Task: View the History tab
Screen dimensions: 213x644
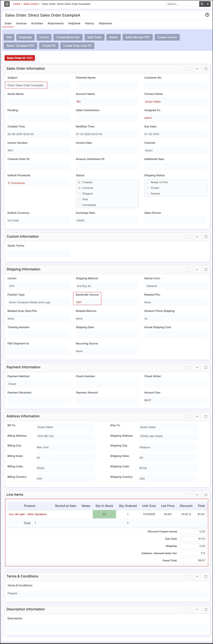Action: click(x=89, y=23)
